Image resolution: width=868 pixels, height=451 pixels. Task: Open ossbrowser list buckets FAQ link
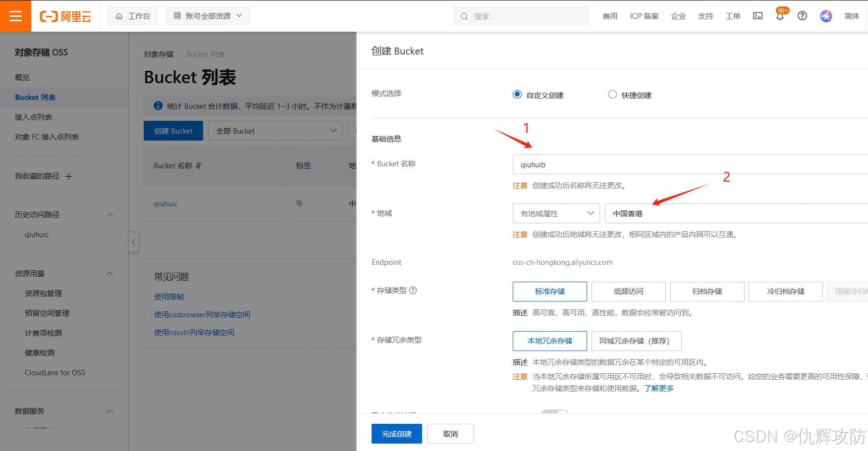tap(202, 314)
